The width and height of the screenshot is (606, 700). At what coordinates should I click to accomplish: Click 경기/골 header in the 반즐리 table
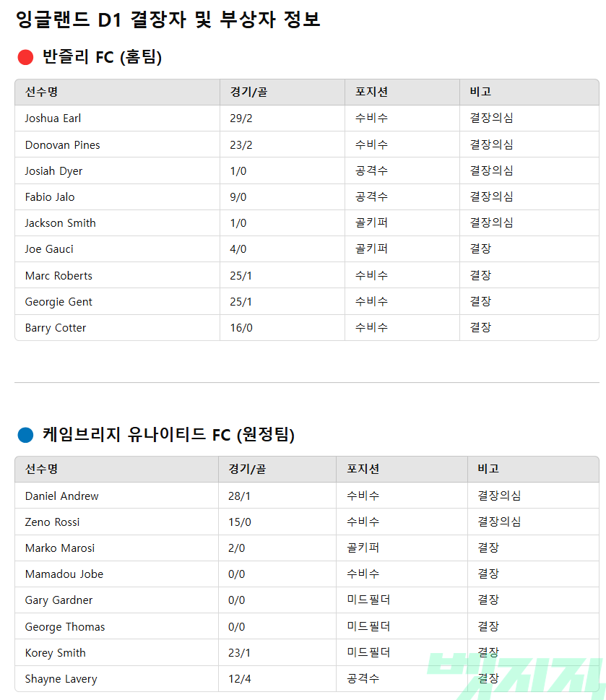pos(248,92)
